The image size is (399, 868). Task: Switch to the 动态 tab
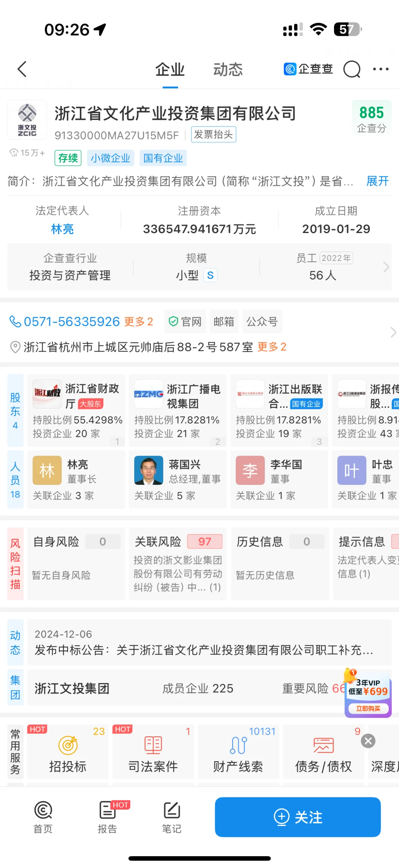pos(228,69)
